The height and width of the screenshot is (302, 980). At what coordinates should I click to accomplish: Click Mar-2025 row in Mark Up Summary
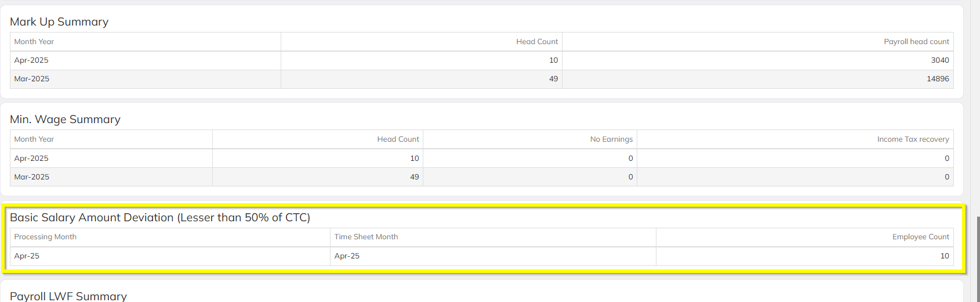32,79
